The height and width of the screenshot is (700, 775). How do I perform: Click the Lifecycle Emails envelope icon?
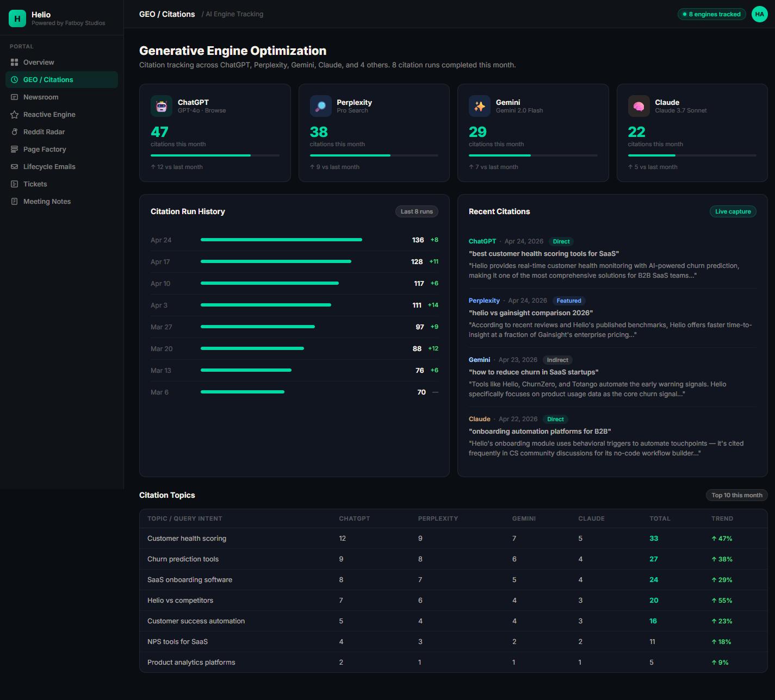point(15,167)
